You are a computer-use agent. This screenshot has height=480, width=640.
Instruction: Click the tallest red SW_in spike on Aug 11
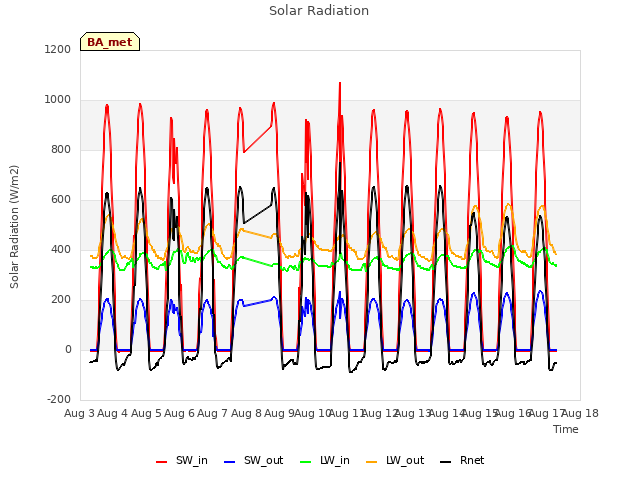tap(340, 83)
